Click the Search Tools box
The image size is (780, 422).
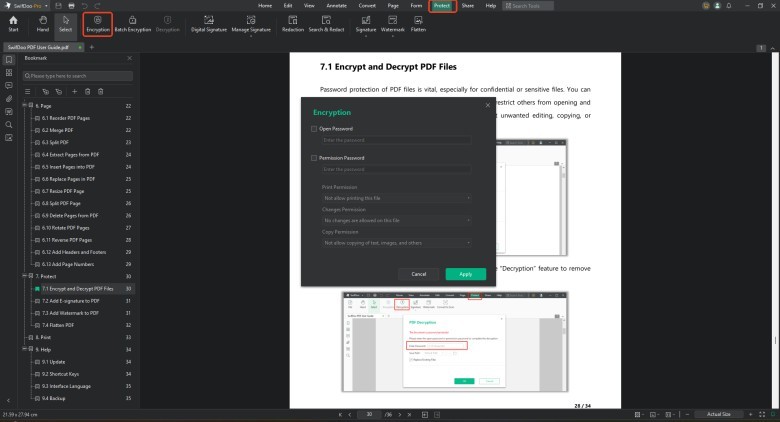528,5
